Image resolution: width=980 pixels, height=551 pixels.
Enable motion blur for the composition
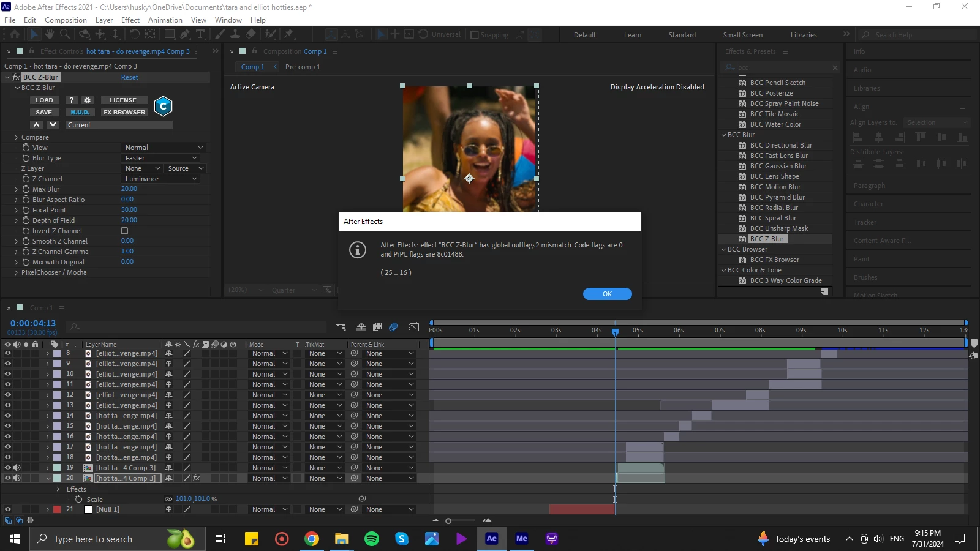tap(394, 327)
